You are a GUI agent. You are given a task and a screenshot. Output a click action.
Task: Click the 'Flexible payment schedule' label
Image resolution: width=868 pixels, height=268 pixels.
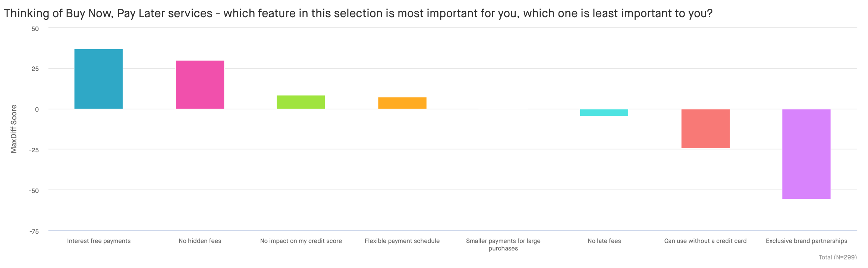[x=402, y=241]
